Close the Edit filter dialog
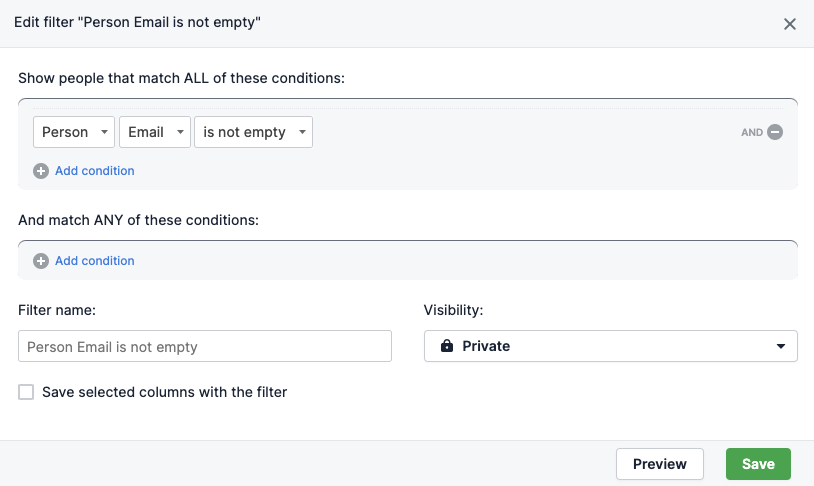The width and height of the screenshot is (814, 486). pos(790,24)
